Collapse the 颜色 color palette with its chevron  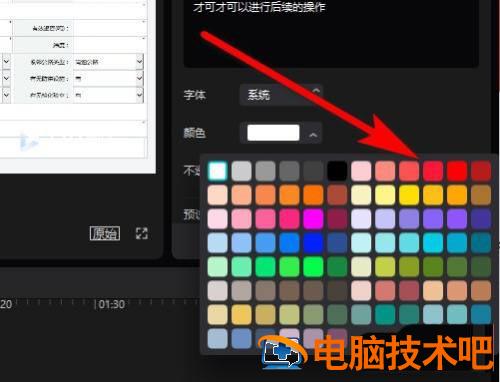click(313, 135)
